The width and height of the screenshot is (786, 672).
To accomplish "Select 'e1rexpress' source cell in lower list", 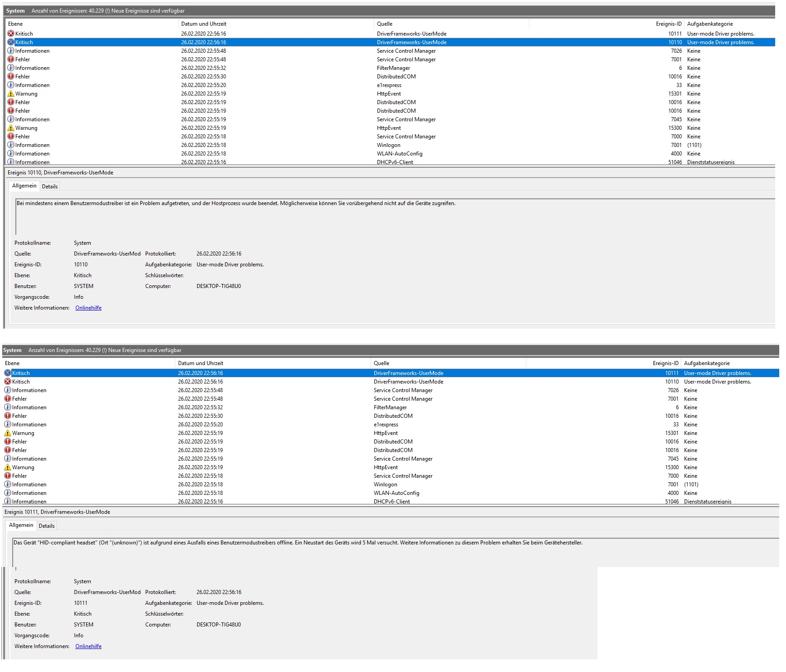I will [x=386, y=425].
